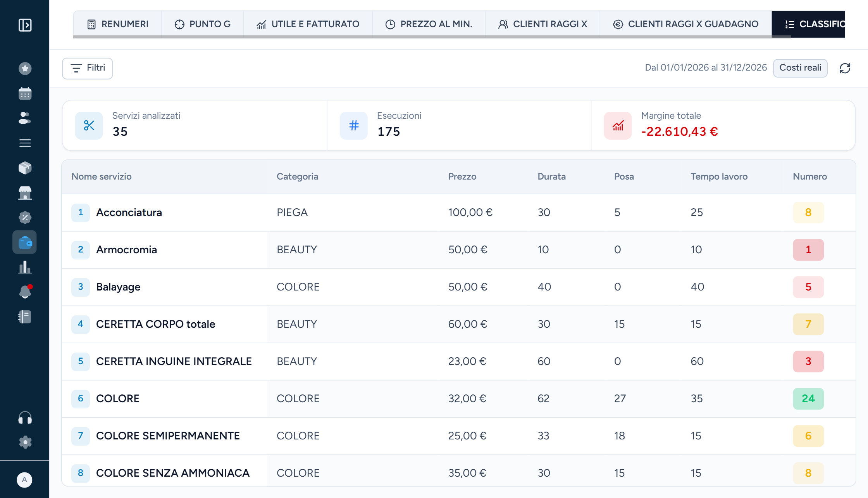Viewport: 868px width, 498px height.
Task: Open the CLIENTI RAGGI X GUADAGNO tab
Action: pyautogui.click(x=685, y=24)
